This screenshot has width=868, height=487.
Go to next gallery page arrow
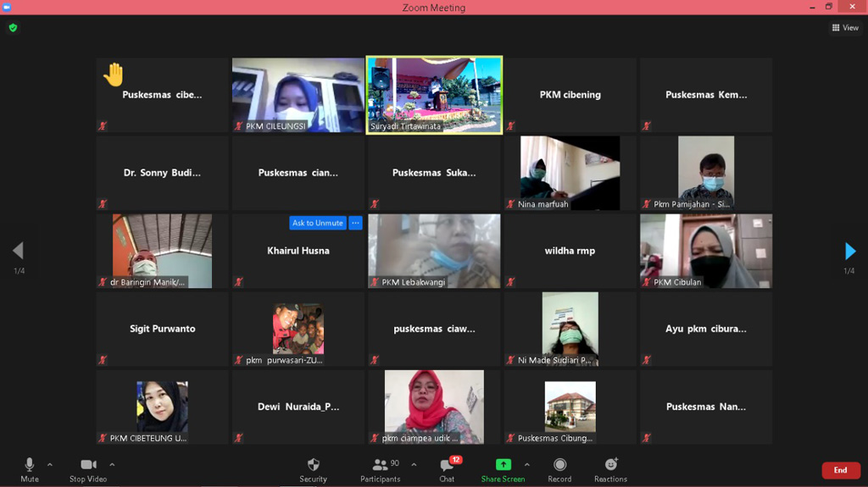pyautogui.click(x=850, y=251)
